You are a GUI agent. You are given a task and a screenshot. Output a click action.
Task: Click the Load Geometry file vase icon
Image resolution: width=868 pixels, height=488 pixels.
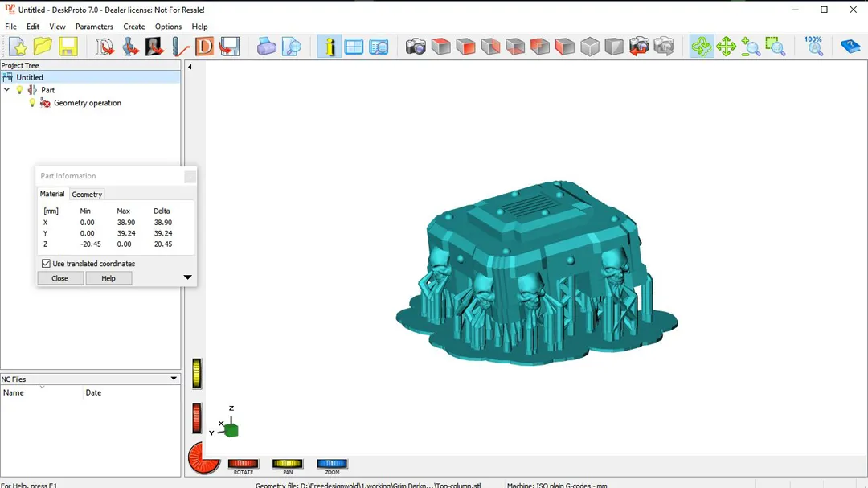tap(129, 47)
